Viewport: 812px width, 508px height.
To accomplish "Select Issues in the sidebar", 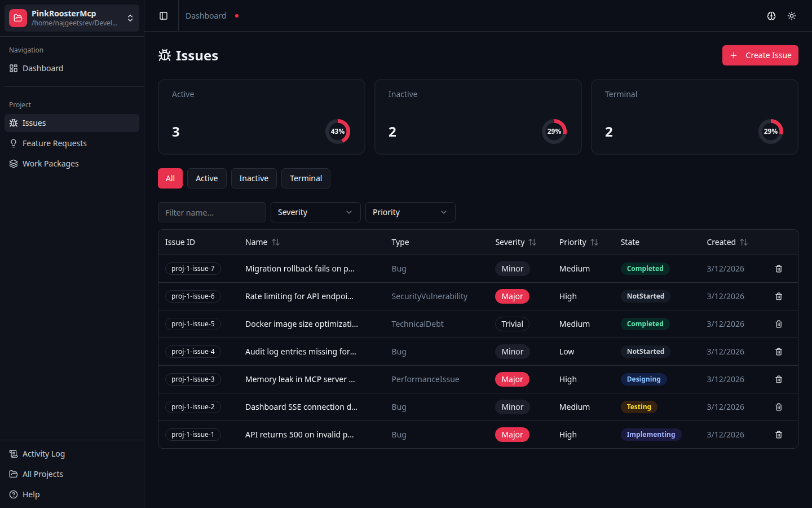I will [72, 123].
